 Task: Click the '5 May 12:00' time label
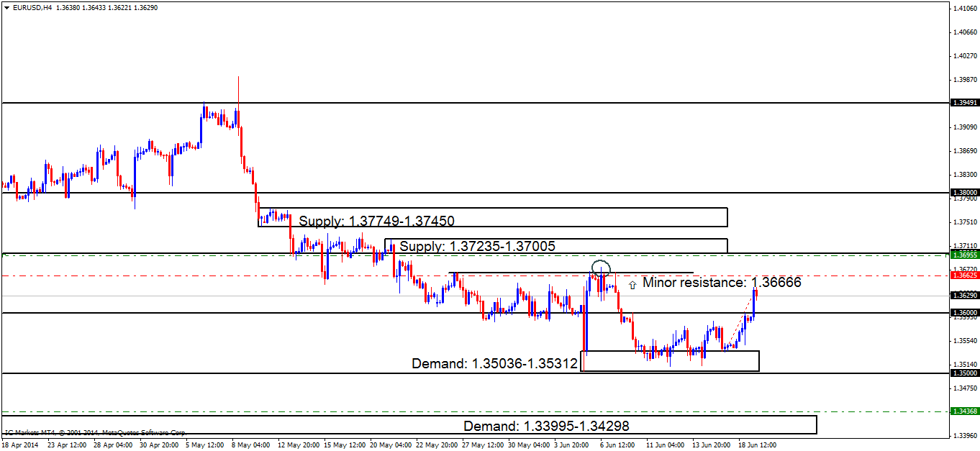[x=205, y=445]
